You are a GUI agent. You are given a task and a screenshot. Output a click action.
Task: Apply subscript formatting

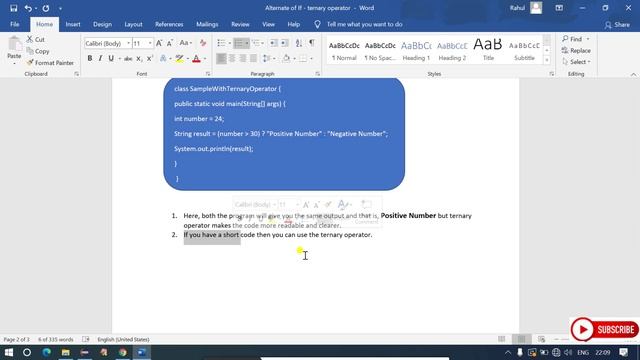[139, 59]
